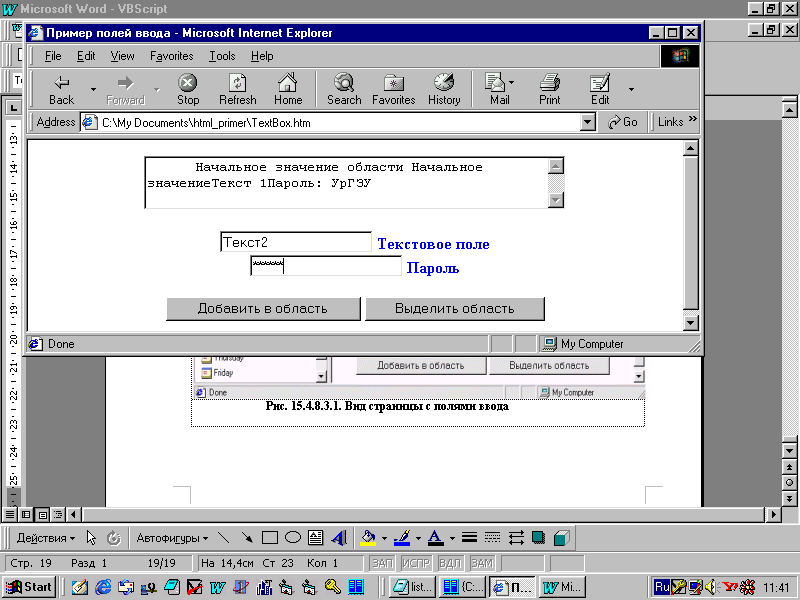
Task: Apply 3-D effect from Drawing toolbar
Action: click(x=561, y=538)
